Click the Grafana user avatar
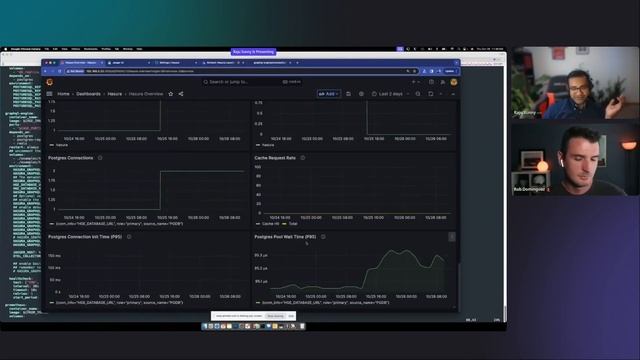 [453, 82]
